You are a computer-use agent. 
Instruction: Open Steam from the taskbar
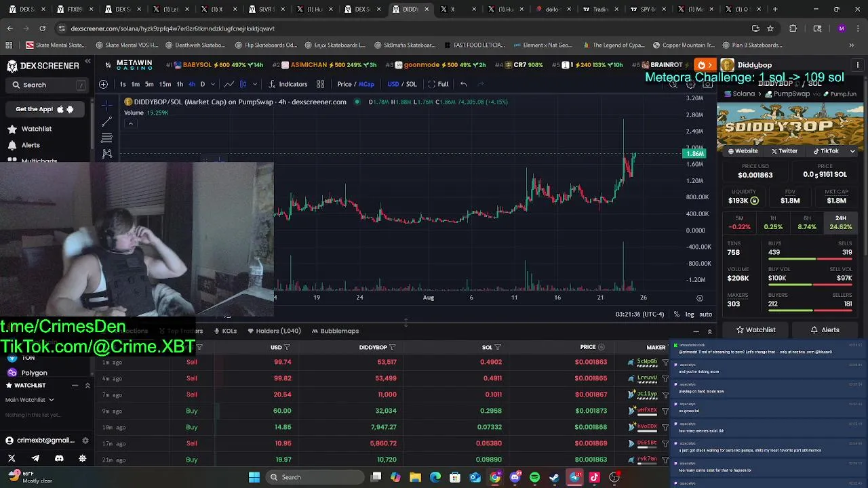click(x=554, y=477)
